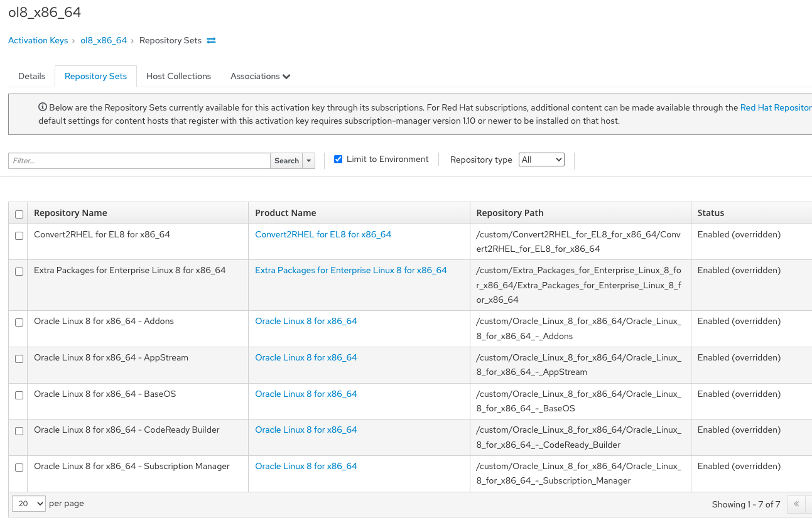Change the per page count dropdown

29,504
